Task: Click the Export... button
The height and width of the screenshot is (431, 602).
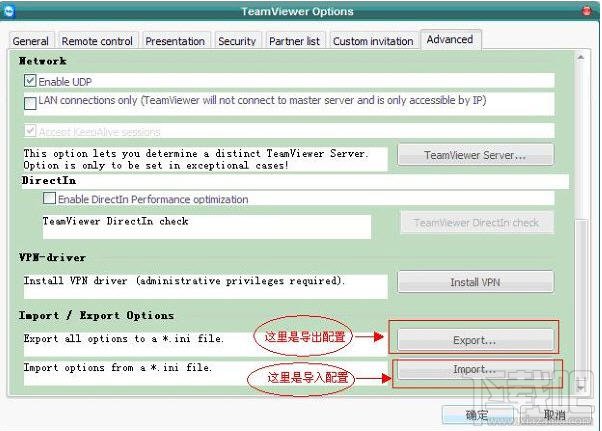Action: [x=475, y=340]
